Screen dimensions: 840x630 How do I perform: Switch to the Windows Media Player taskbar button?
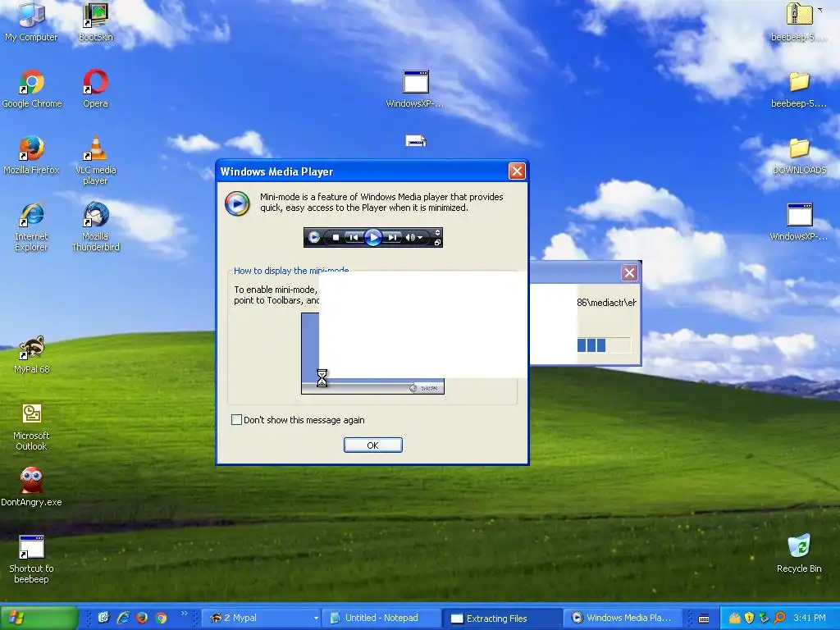tap(623, 619)
